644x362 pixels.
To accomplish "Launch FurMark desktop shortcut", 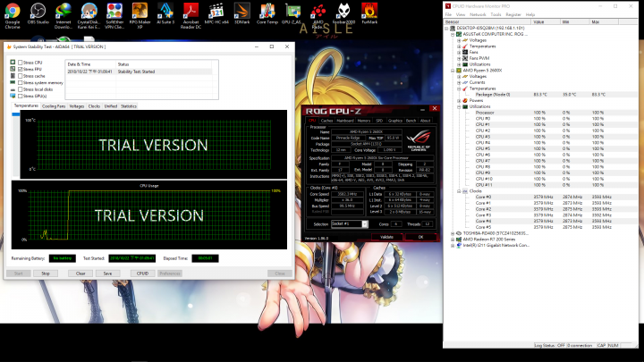I will click(x=369, y=13).
